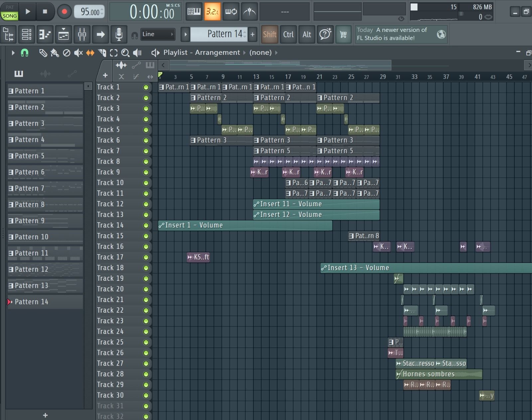532x420 pixels.
Task: Arm the record button
Action: tap(64, 12)
